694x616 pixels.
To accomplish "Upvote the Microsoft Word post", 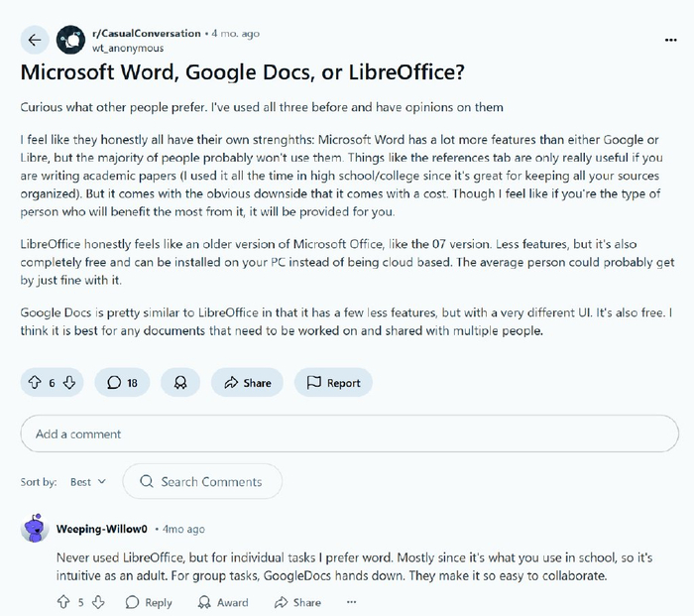I will coord(34,382).
